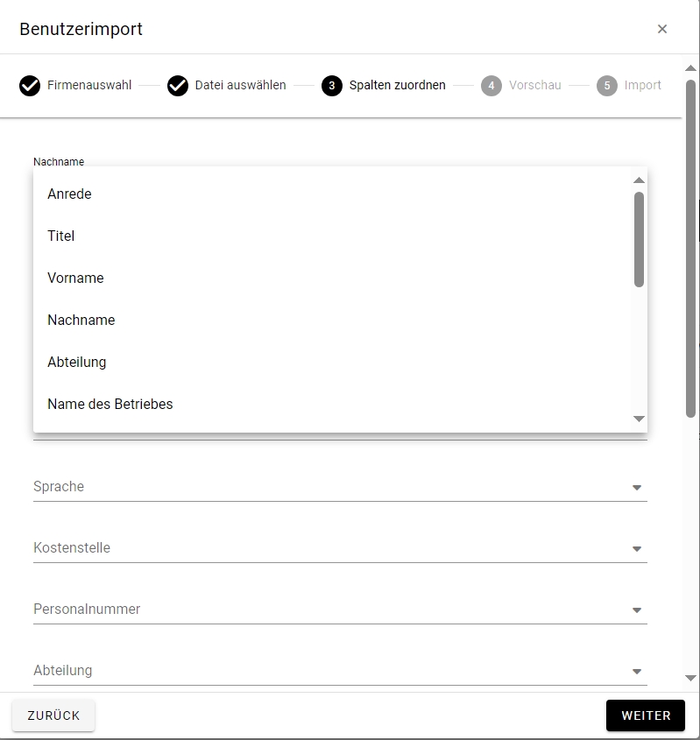Pick Name des Betriebes option
The image size is (700, 740).
click(110, 405)
